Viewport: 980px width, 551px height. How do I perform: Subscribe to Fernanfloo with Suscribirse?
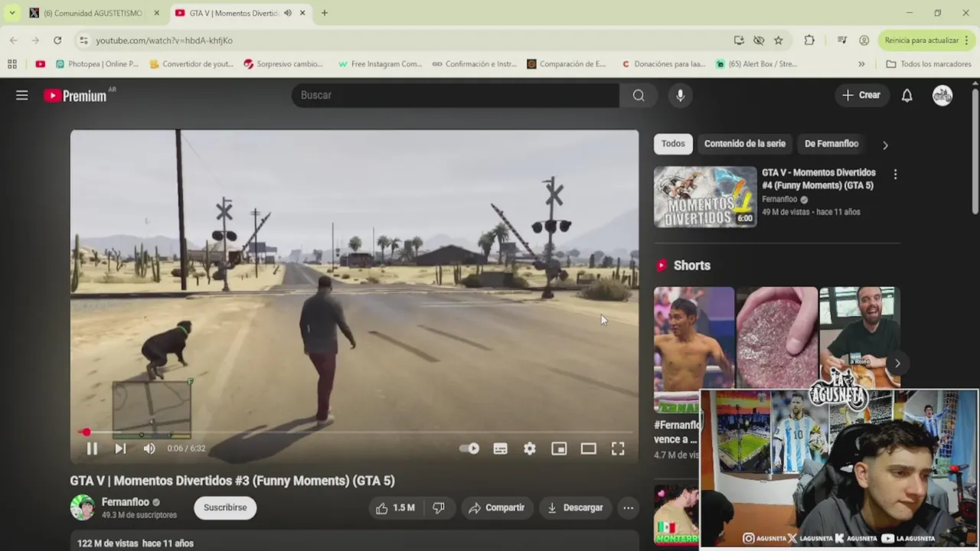tap(225, 507)
